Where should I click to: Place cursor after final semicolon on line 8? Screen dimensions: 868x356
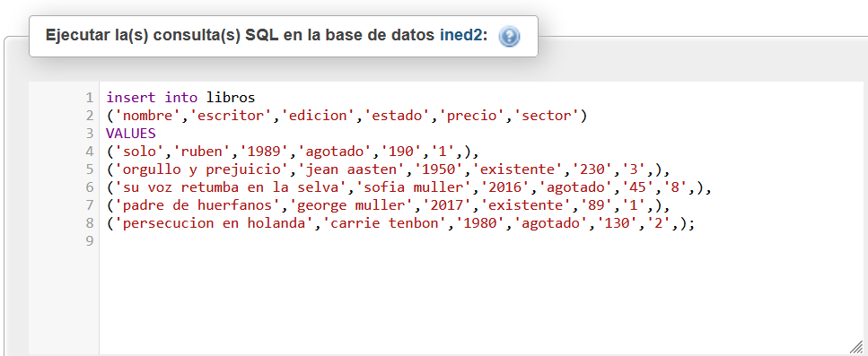click(x=694, y=223)
